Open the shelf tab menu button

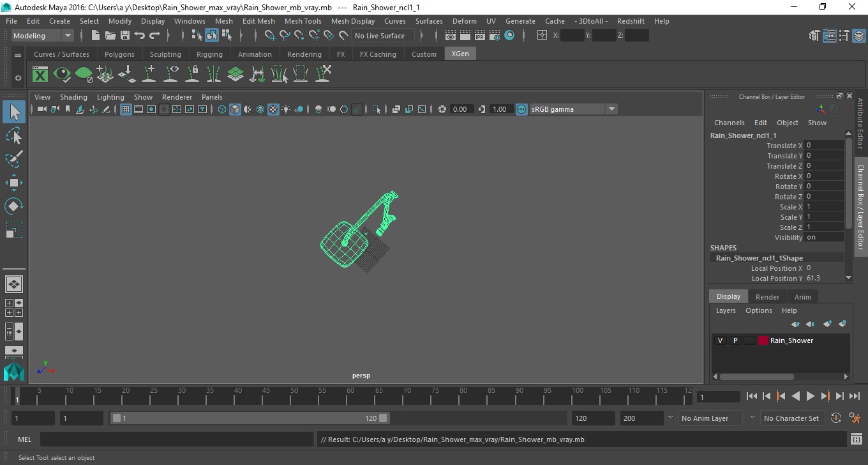18,55
